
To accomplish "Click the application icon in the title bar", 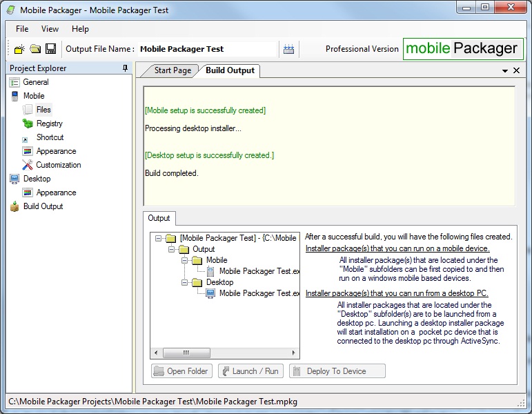I will pyautogui.click(x=11, y=10).
